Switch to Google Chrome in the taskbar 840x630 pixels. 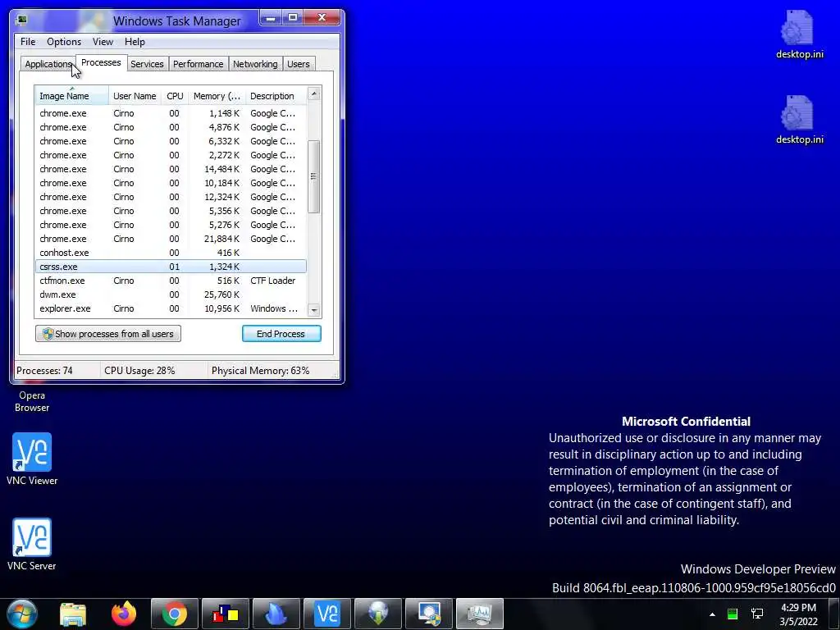point(175,614)
